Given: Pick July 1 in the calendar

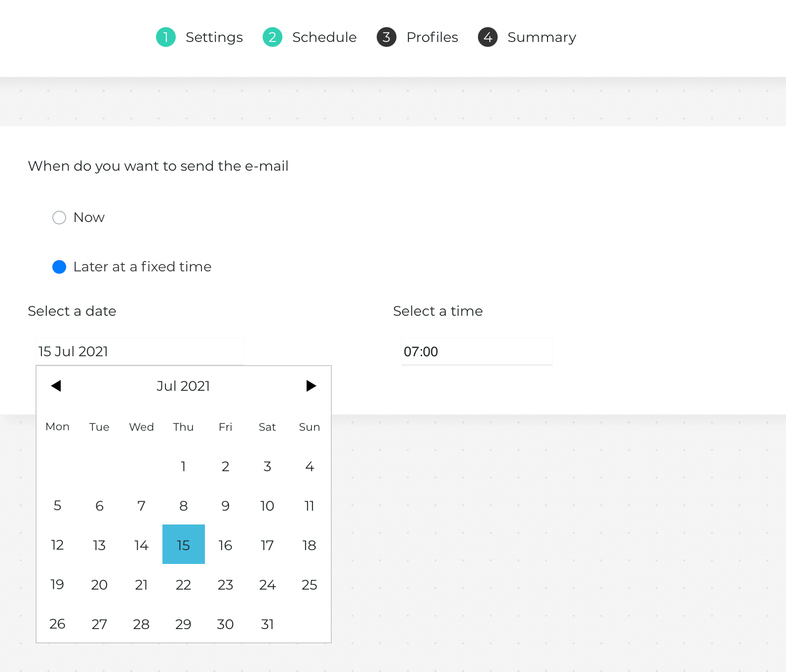Looking at the screenshot, I should click(x=183, y=466).
